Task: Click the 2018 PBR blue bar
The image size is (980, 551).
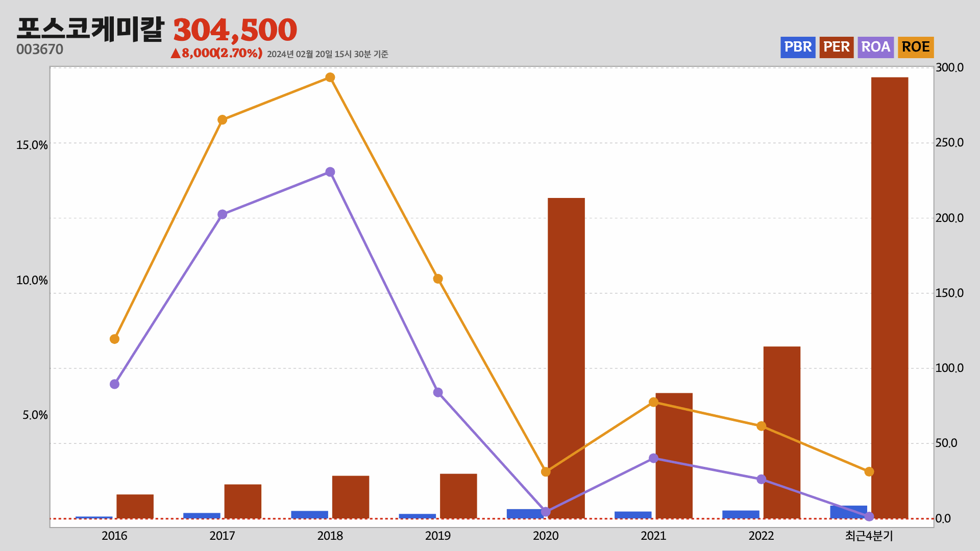Action: click(x=309, y=515)
